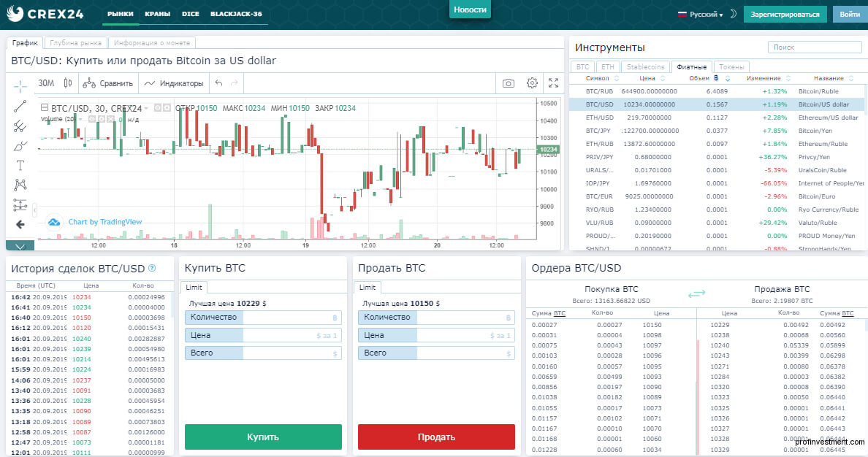868x457 pixels.
Task: Select the Токены instruments tab
Action: 731,67
